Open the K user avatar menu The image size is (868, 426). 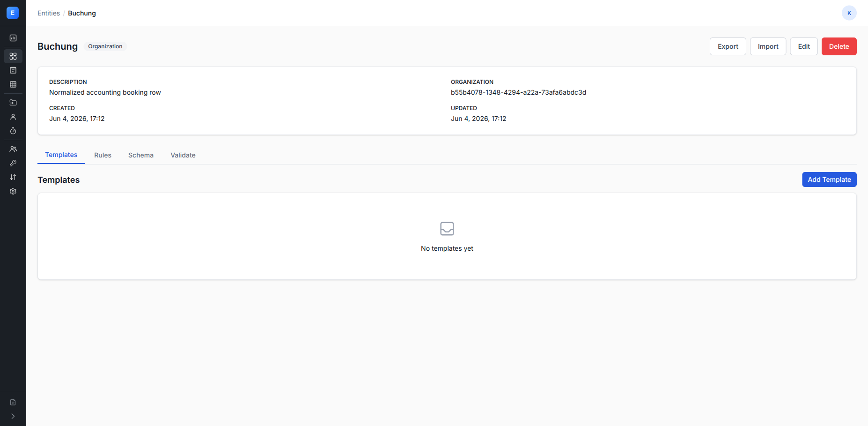point(849,13)
